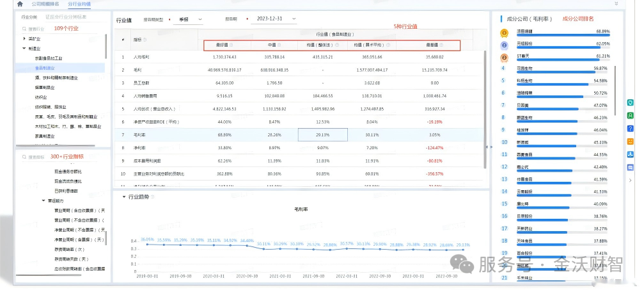Viewport: 644px width, 290px height.
Task: Open the 2023-12-31 report date dropdown
Action: coord(274,19)
